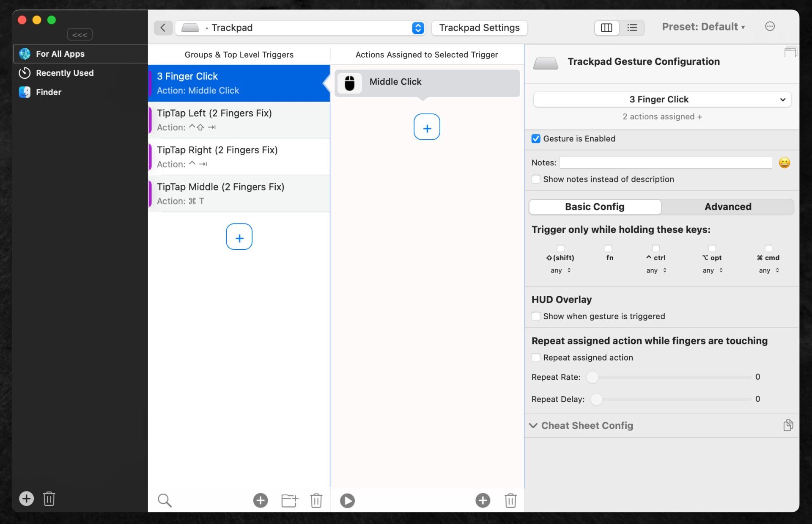Viewport: 812px width, 524px height.
Task: Switch to the Advanced tab
Action: coord(727,207)
